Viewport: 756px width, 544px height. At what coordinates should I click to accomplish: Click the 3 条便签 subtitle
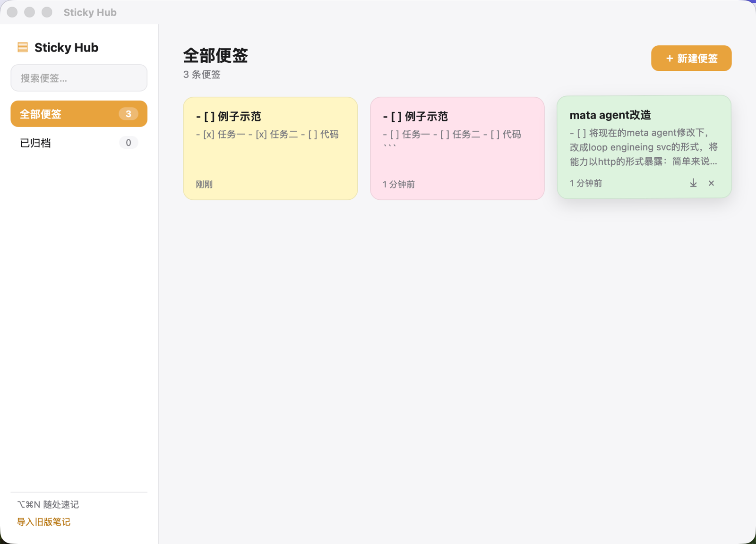pyautogui.click(x=202, y=75)
